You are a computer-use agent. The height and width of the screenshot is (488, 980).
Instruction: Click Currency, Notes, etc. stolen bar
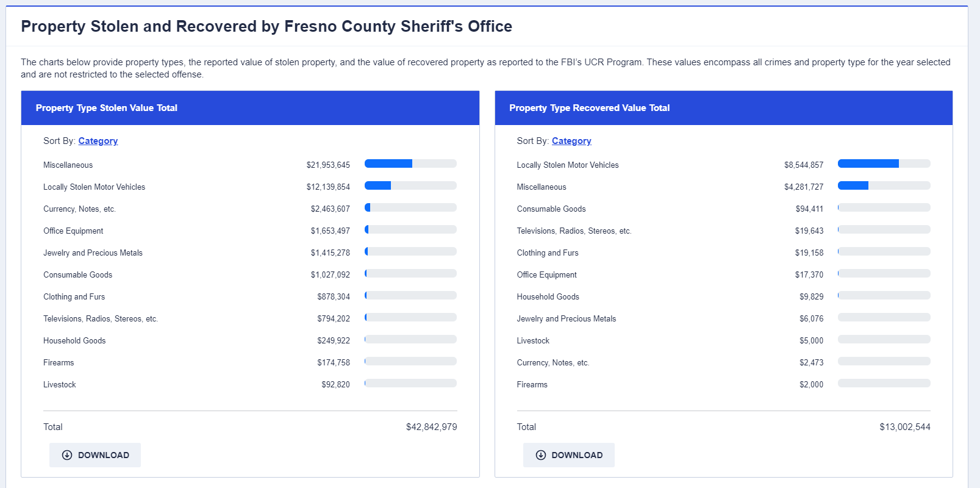(x=410, y=207)
